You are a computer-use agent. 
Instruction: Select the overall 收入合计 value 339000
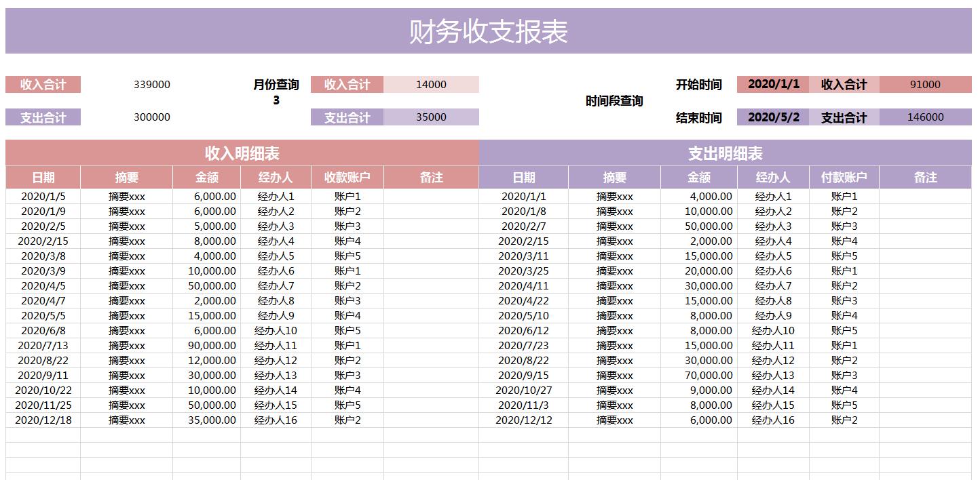[151, 84]
